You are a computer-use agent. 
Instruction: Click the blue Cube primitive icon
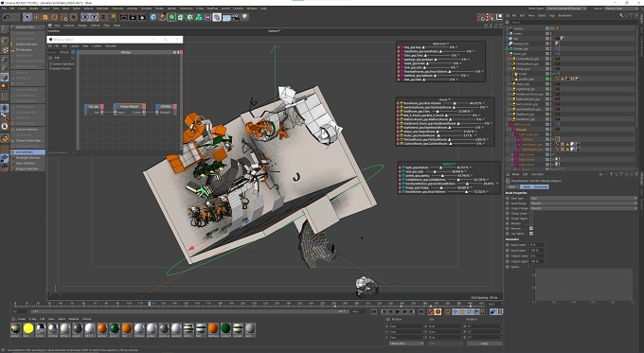(x=153, y=17)
